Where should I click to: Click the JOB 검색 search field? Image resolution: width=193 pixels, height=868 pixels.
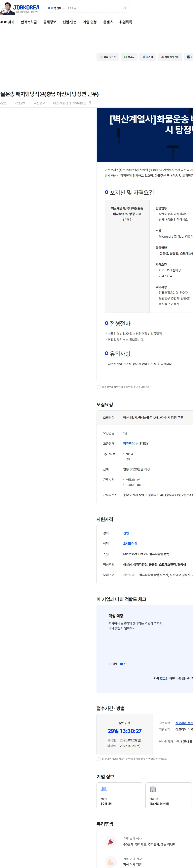tap(93, 8)
